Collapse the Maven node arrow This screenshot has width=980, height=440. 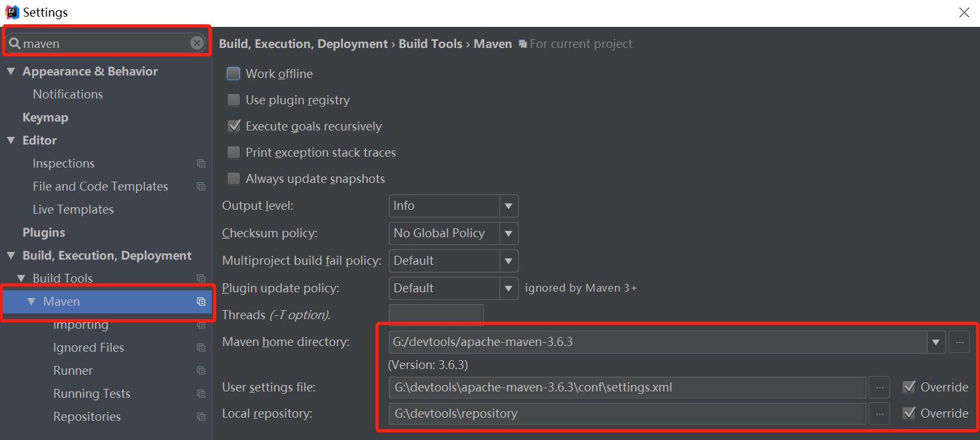pos(31,302)
